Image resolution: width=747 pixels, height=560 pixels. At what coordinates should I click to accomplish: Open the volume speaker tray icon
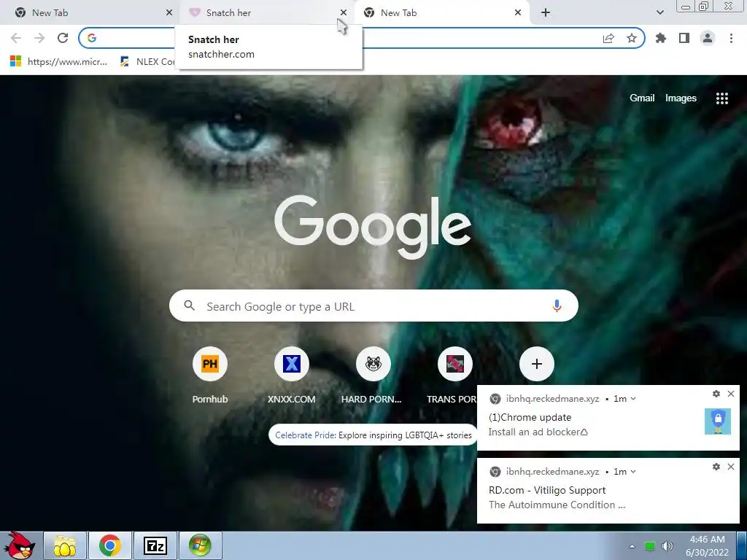click(667, 546)
